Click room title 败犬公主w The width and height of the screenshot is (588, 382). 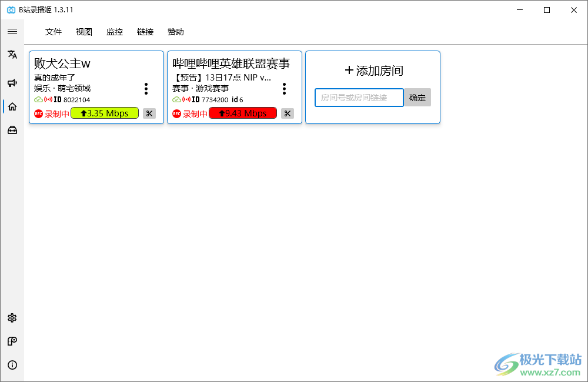[x=62, y=63]
